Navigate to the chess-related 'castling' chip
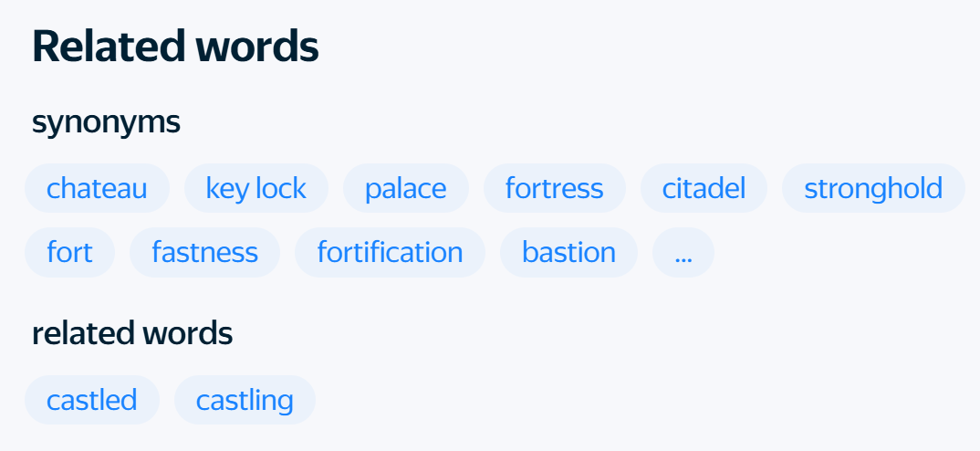The width and height of the screenshot is (980, 451). [x=245, y=400]
